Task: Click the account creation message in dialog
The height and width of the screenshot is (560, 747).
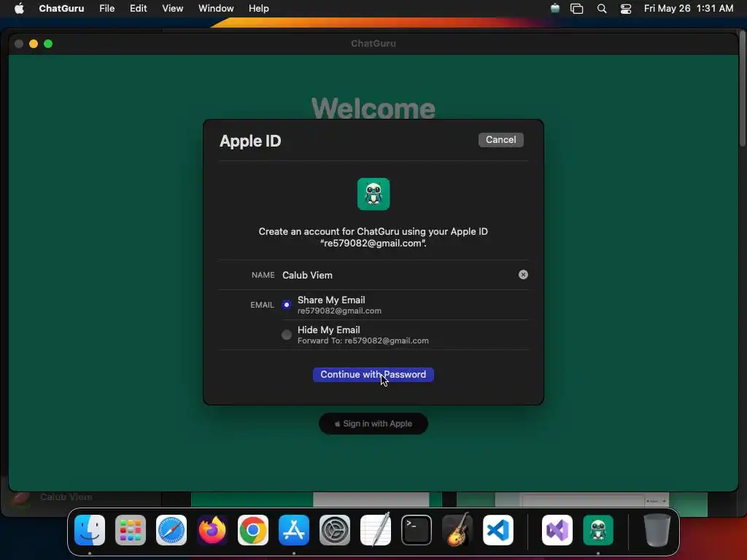Action: (x=373, y=237)
